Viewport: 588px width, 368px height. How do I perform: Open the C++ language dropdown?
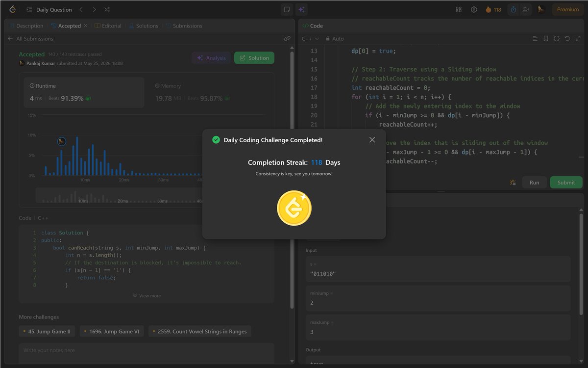pos(310,39)
